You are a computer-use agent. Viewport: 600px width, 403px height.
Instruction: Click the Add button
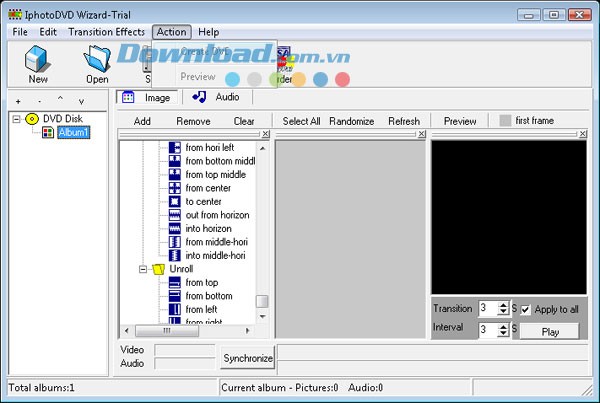(142, 121)
